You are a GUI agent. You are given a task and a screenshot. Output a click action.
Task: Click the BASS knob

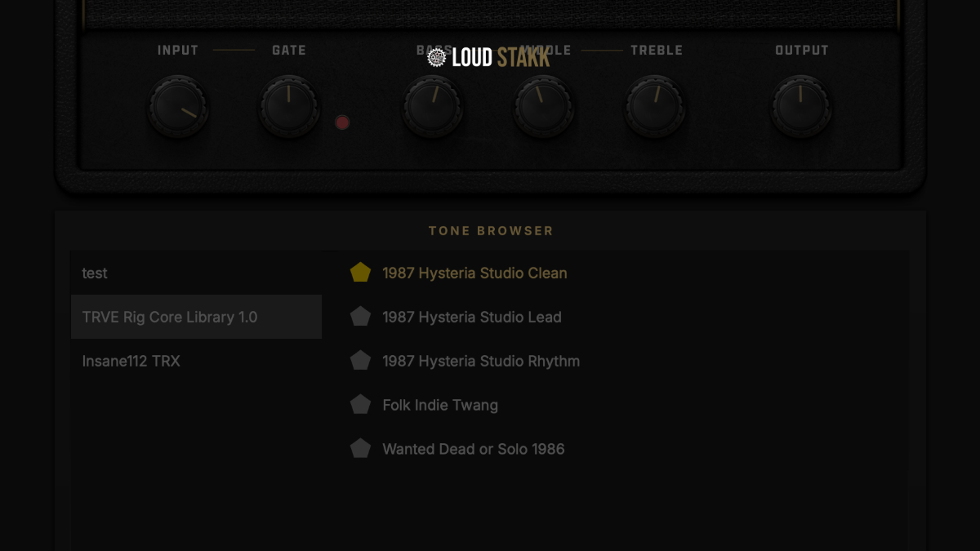tap(432, 107)
